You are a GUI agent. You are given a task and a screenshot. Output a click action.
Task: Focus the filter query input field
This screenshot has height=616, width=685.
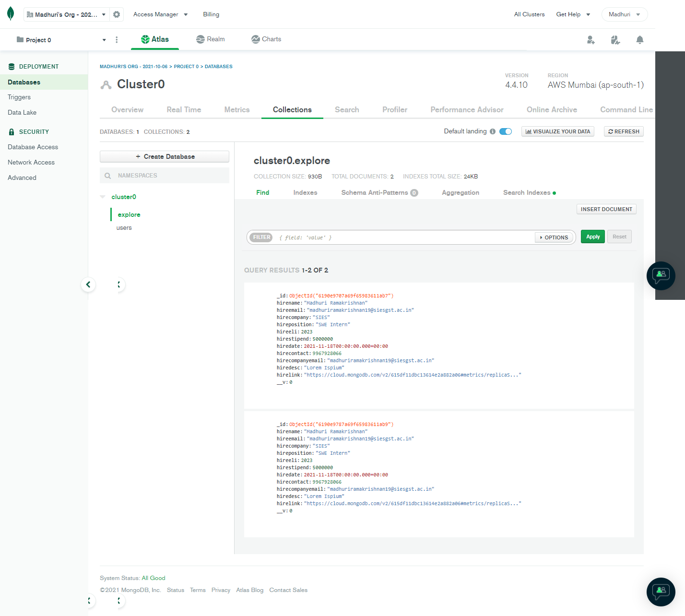point(405,237)
